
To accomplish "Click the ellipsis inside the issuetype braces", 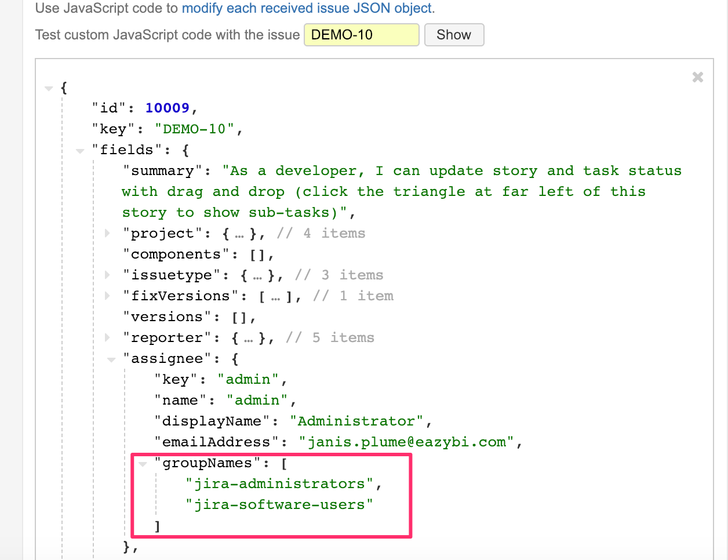I will [x=257, y=276].
